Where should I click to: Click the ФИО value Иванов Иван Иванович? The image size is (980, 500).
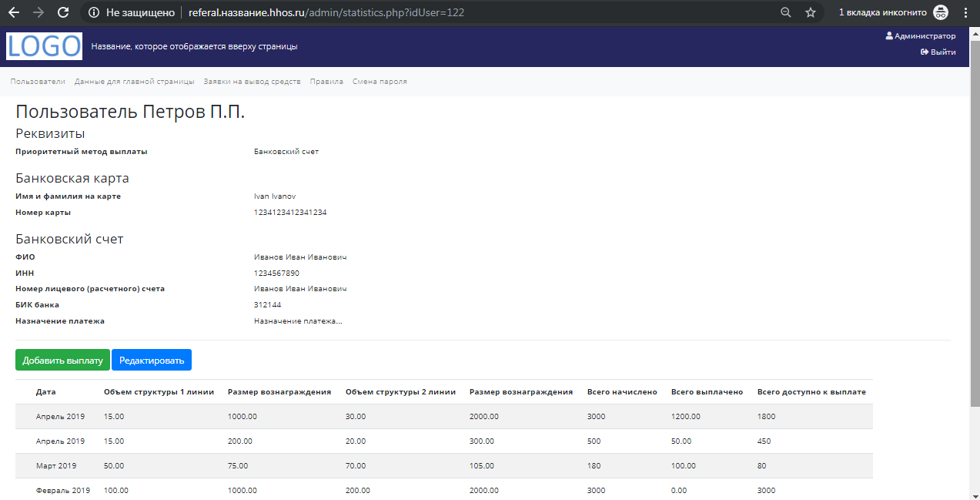[x=300, y=257]
